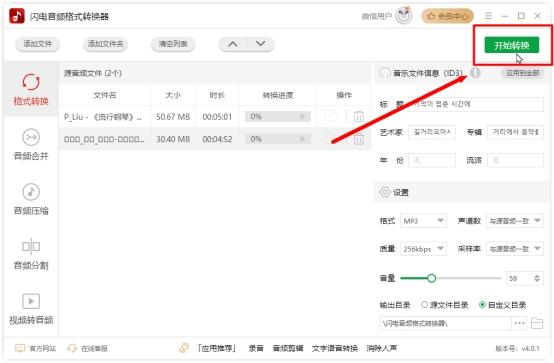Open the 音频分割 split tool

(x=31, y=246)
